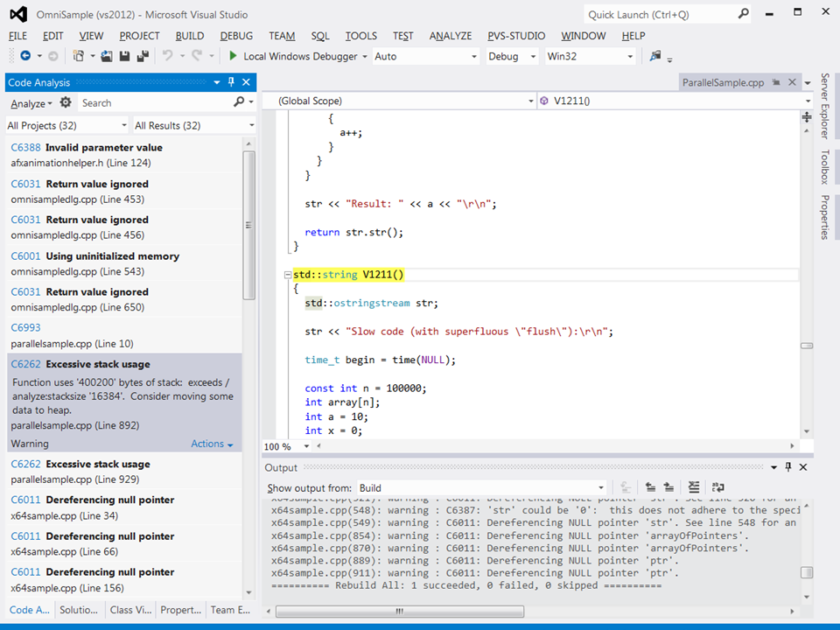Click the greyed Navigate Forward icon
The height and width of the screenshot is (630, 840).
53,56
